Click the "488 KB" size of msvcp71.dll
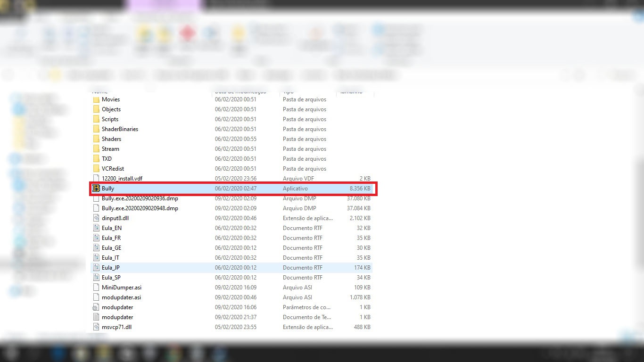Viewport: 644px width, 362px height. point(362,327)
